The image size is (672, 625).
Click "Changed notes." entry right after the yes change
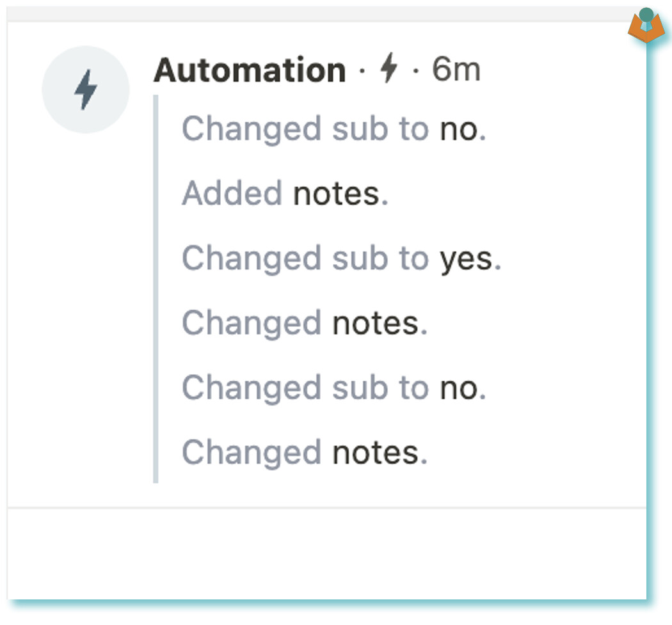[x=305, y=324]
